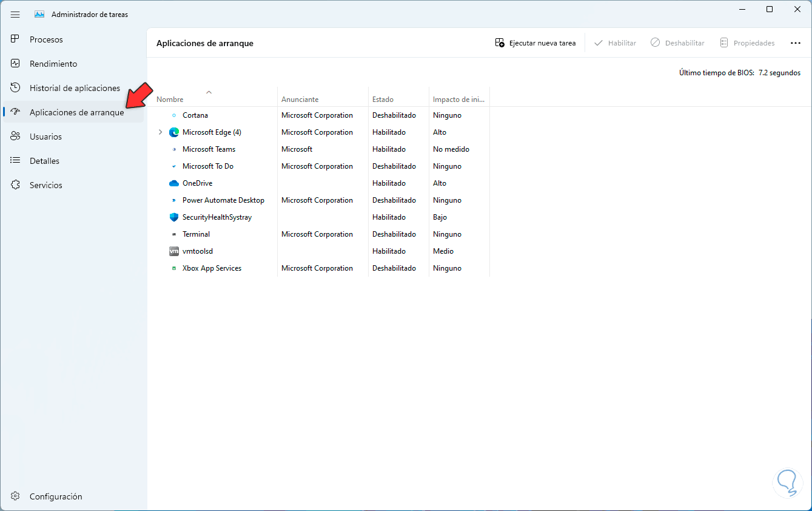The image size is (812, 511).
Task: Click the Usuarios people icon
Action: point(16,137)
